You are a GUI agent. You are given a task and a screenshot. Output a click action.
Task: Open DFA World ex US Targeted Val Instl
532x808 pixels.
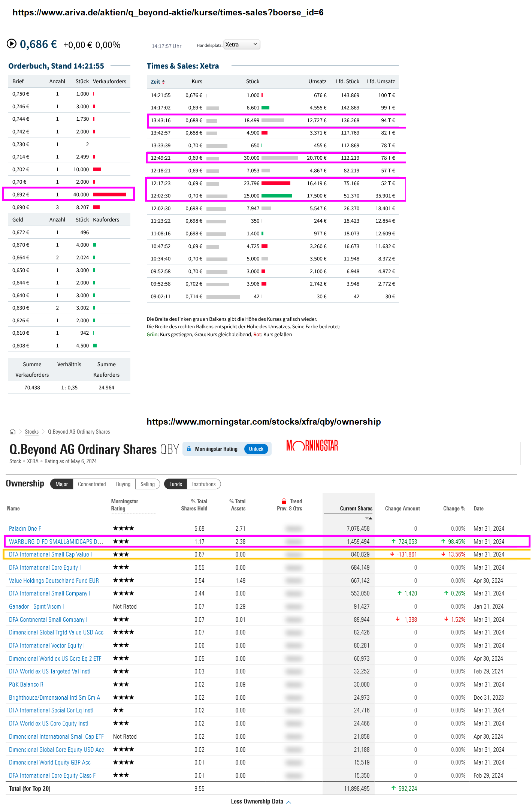(x=50, y=672)
